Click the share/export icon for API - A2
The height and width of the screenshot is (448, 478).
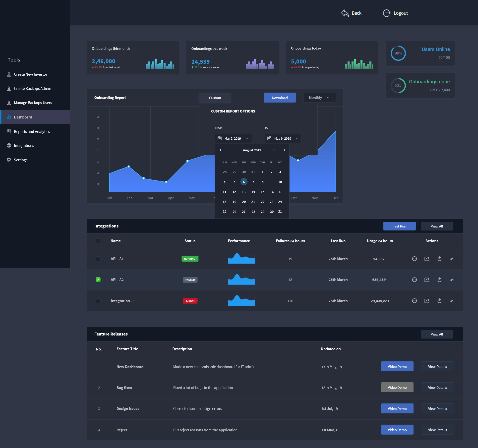pyautogui.click(x=427, y=280)
